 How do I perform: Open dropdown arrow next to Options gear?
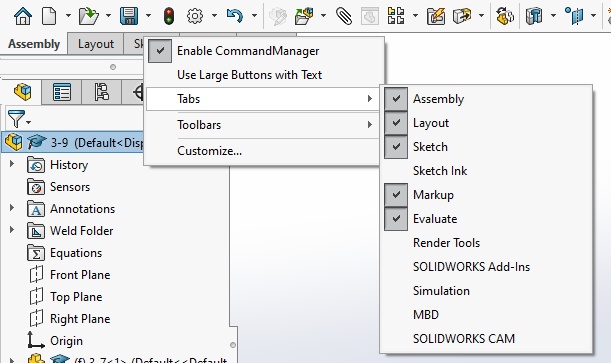pyautogui.click(x=214, y=16)
